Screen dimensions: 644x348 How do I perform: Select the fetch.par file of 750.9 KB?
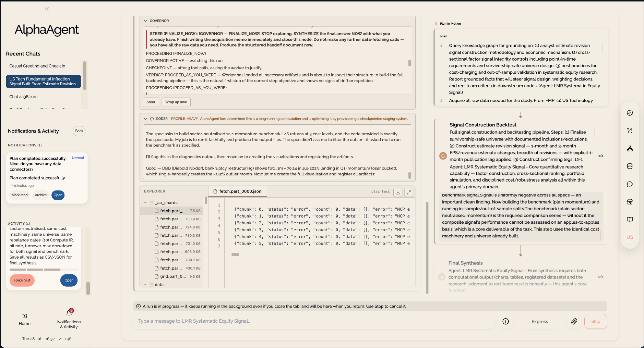[x=171, y=219]
